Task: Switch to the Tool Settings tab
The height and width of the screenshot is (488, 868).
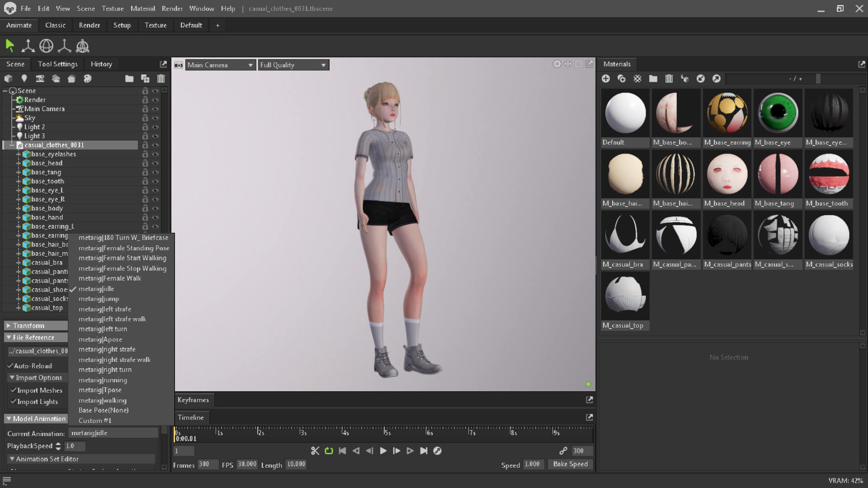Action: (57, 64)
